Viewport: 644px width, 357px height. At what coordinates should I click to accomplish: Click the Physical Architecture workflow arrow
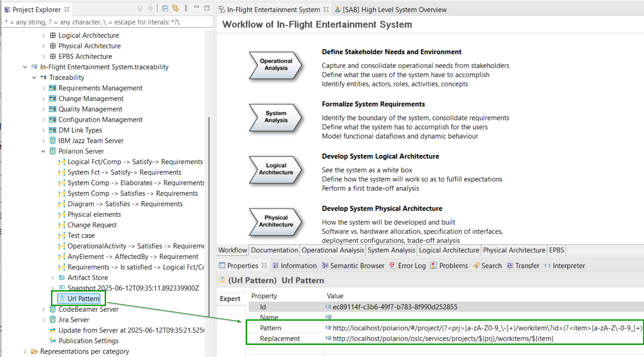coord(275,222)
